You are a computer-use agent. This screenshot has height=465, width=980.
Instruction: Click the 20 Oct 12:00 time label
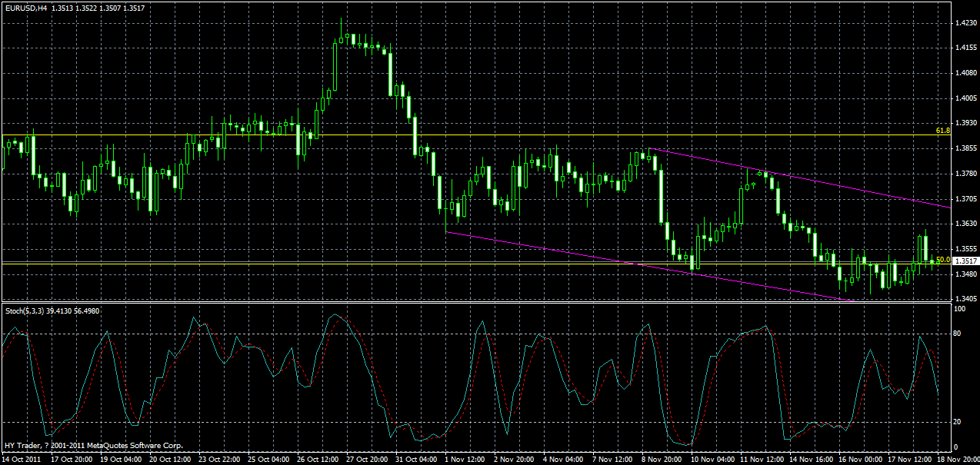click(171, 460)
